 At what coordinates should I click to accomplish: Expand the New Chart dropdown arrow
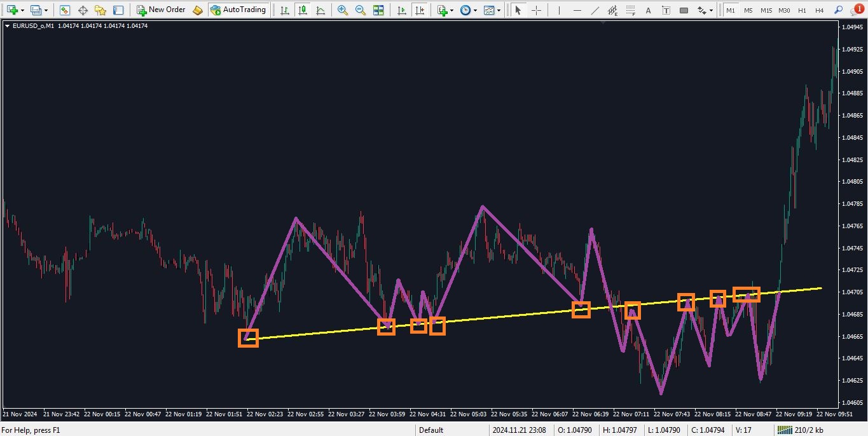(24, 10)
